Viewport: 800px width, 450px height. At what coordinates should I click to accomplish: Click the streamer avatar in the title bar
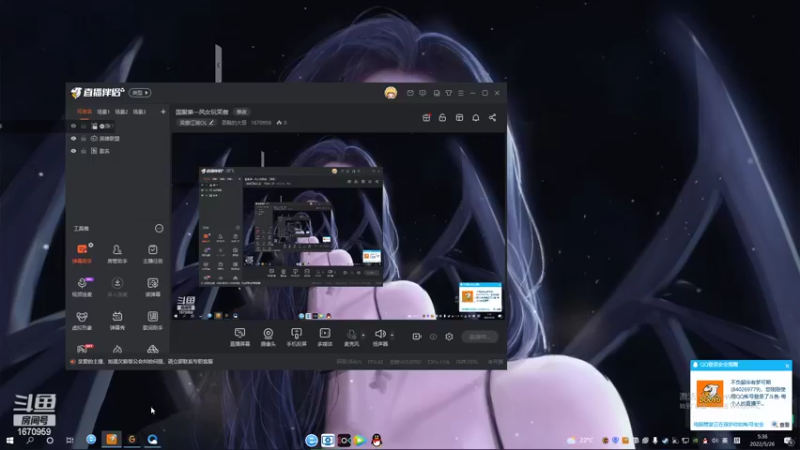(x=391, y=93)
